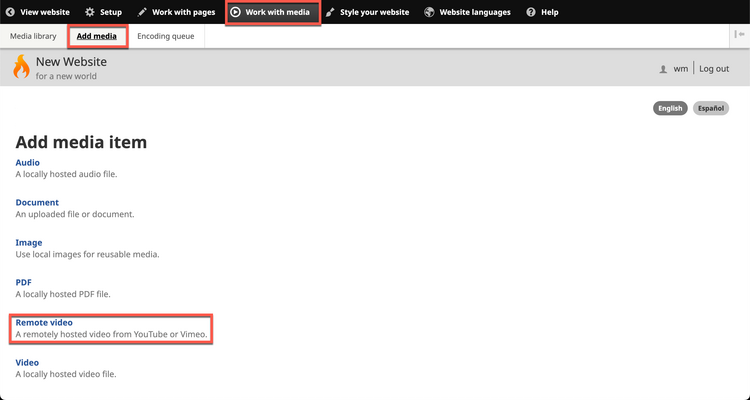The width and height of the screenshot is (750, 400).
Task: Collapse the admin toolbar using the right-edge toggle
Action: (x=739, y=35)
